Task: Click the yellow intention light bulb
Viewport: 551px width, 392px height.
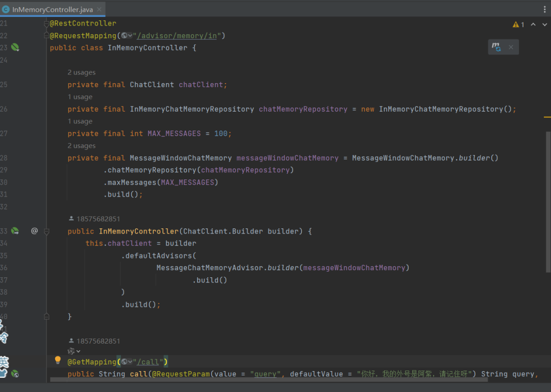Action: tap(58, 360)
